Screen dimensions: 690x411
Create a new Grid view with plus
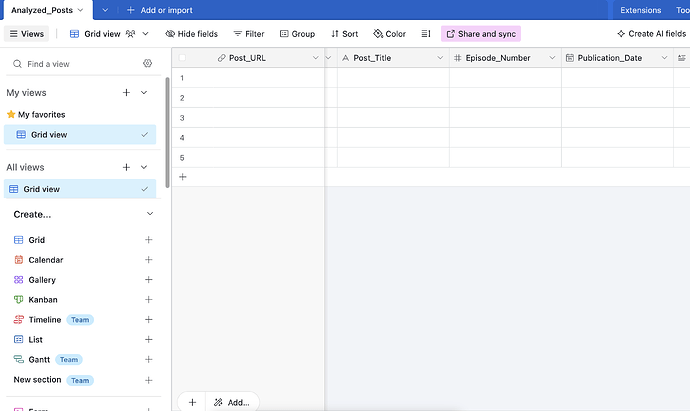pyautogui.click(x=149, y=240)
